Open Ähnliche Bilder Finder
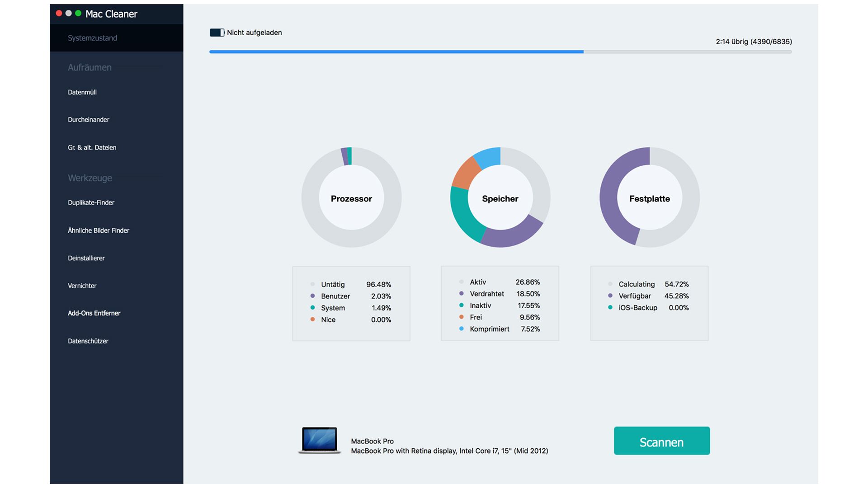The height and width of the screenshot is (488, 868). pyautogui.click(x=99, y=230)
